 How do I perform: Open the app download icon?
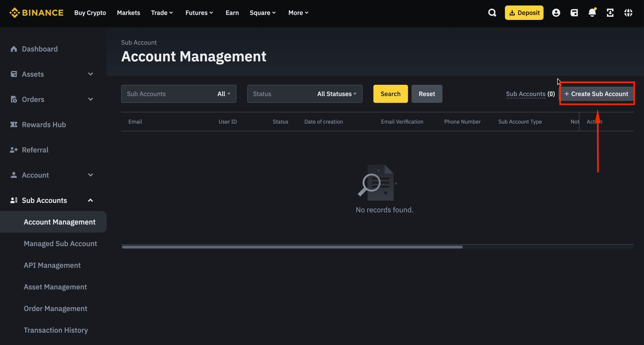coord(610,12)
